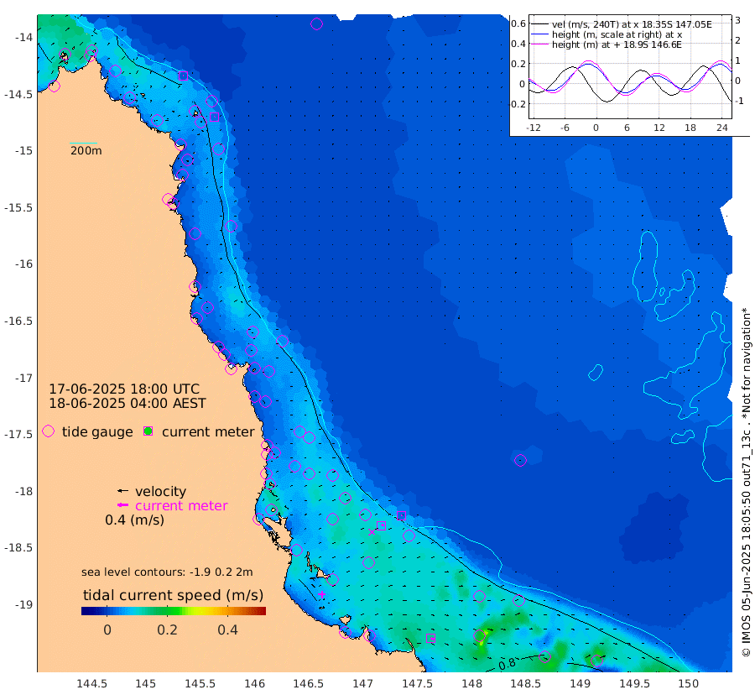Click the '0.2' color bar tick label
This screenshot has width=755, height=700.
[x=167, y=629]
